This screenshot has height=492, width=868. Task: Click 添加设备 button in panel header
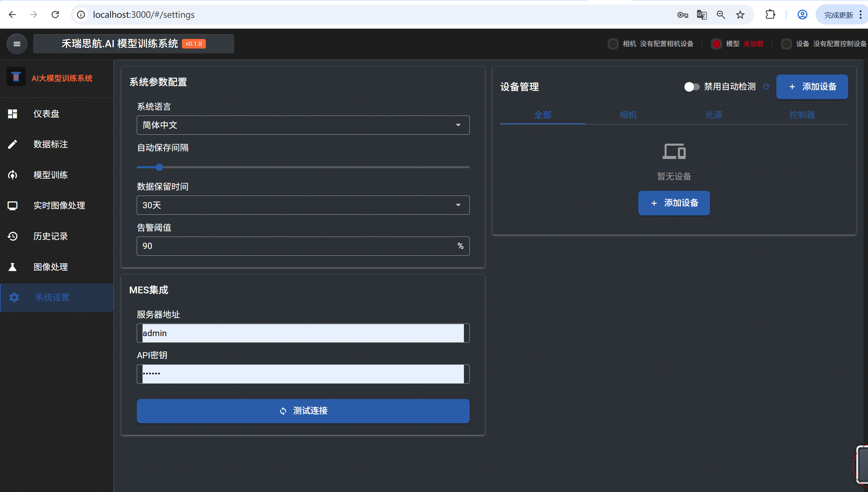812,87
